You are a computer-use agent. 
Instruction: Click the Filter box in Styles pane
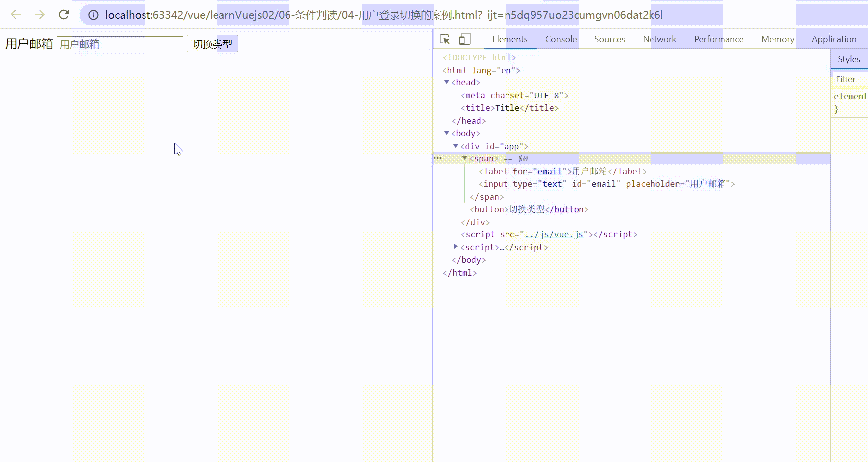(x=849, y=79)
